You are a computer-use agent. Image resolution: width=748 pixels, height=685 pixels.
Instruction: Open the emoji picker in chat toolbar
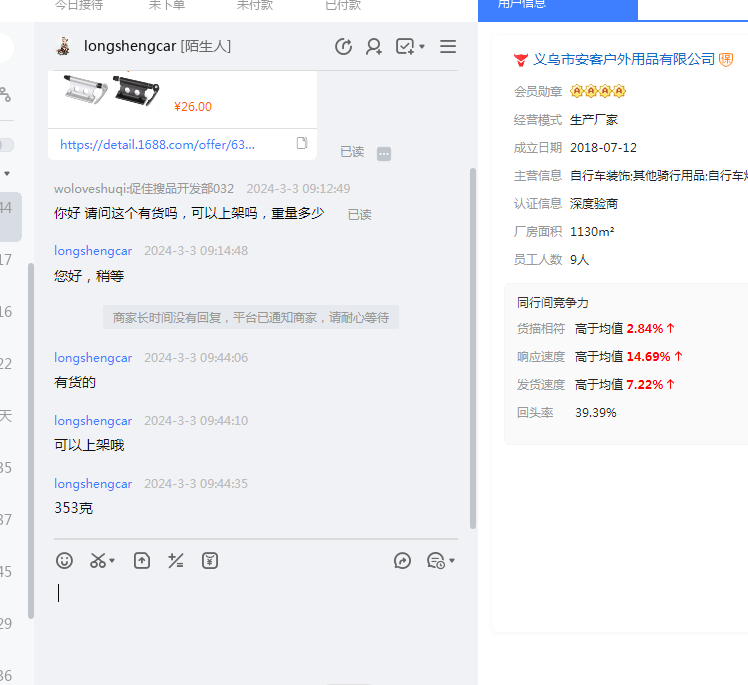tap(65, 561)
